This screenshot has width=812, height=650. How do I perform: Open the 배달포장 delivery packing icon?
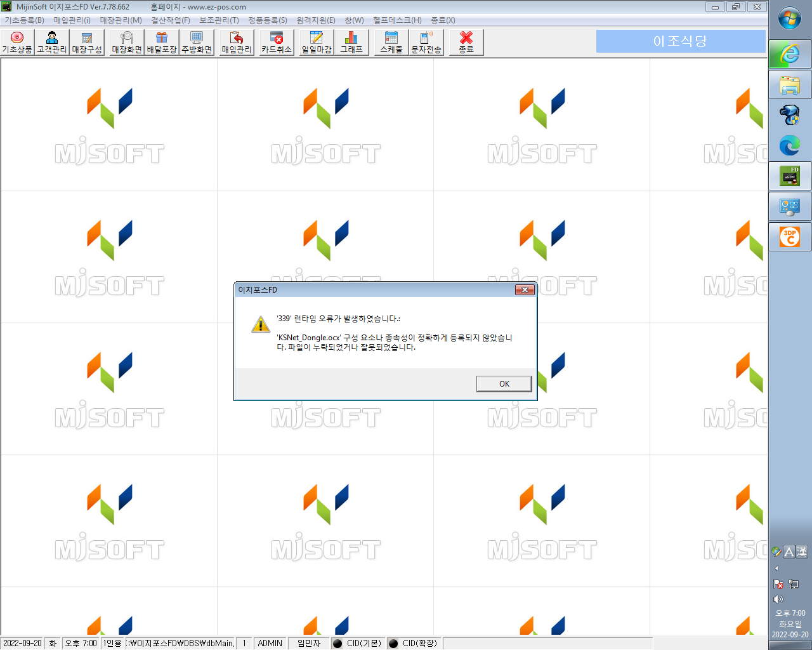tap(162, 42)
